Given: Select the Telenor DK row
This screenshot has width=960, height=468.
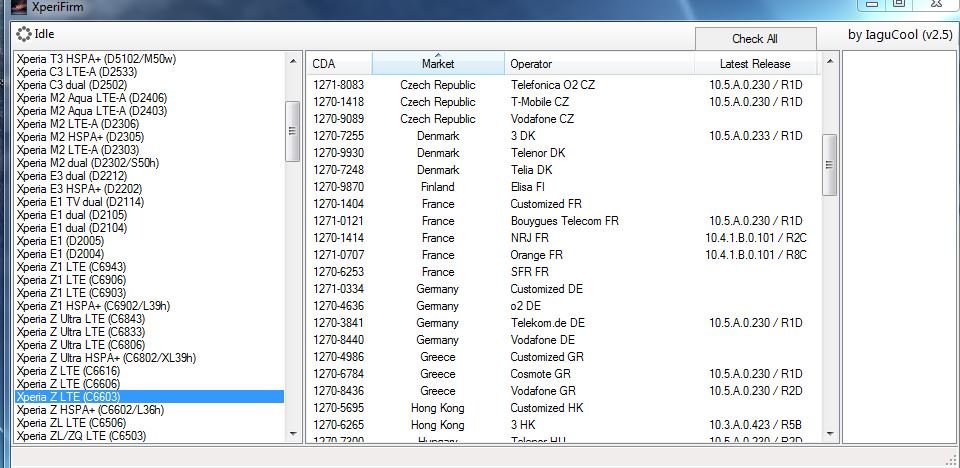Looking at the screenshot, I should 563,153.
